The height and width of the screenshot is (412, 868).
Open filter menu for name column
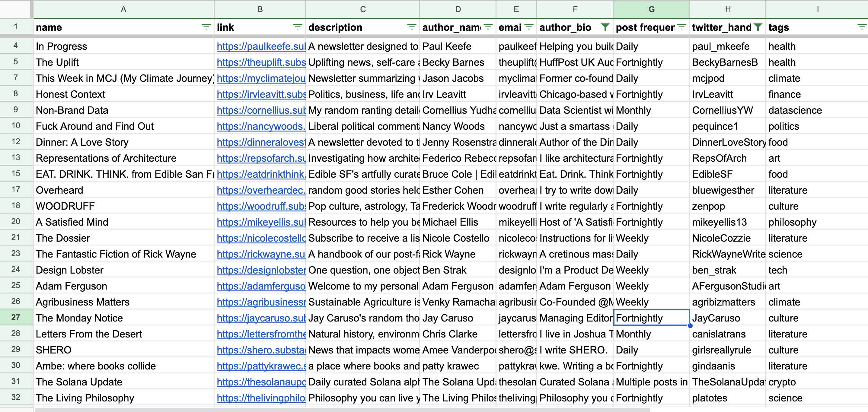coord(206,27)
